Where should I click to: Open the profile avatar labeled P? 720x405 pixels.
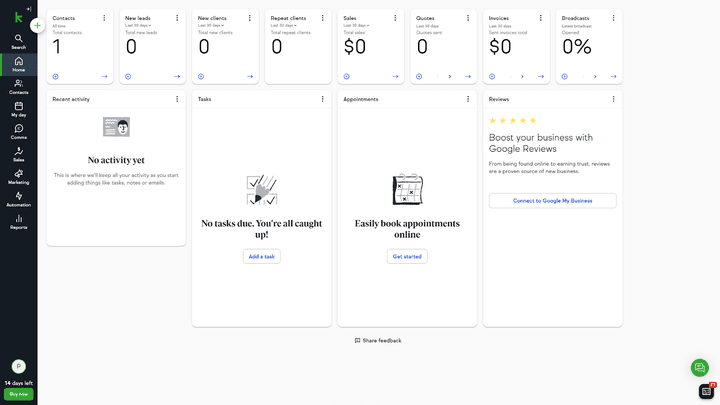click(18, 367)
